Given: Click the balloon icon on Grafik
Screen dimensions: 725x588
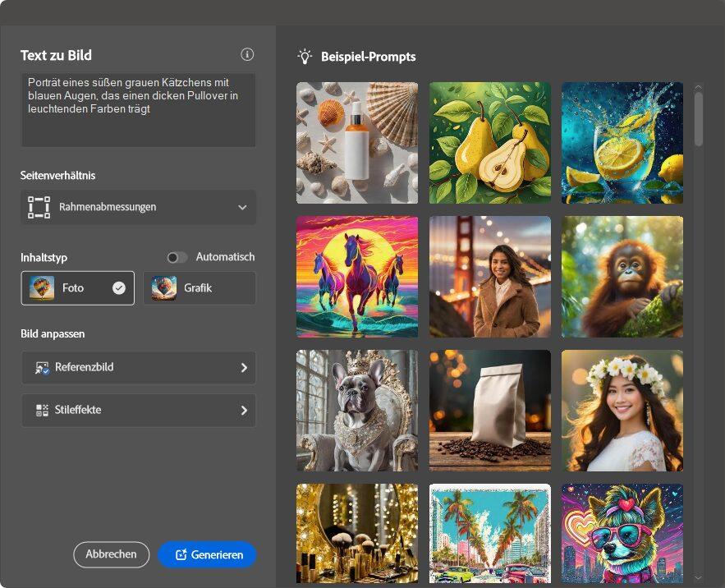Looking at the screenshot, I should [163, 288].
